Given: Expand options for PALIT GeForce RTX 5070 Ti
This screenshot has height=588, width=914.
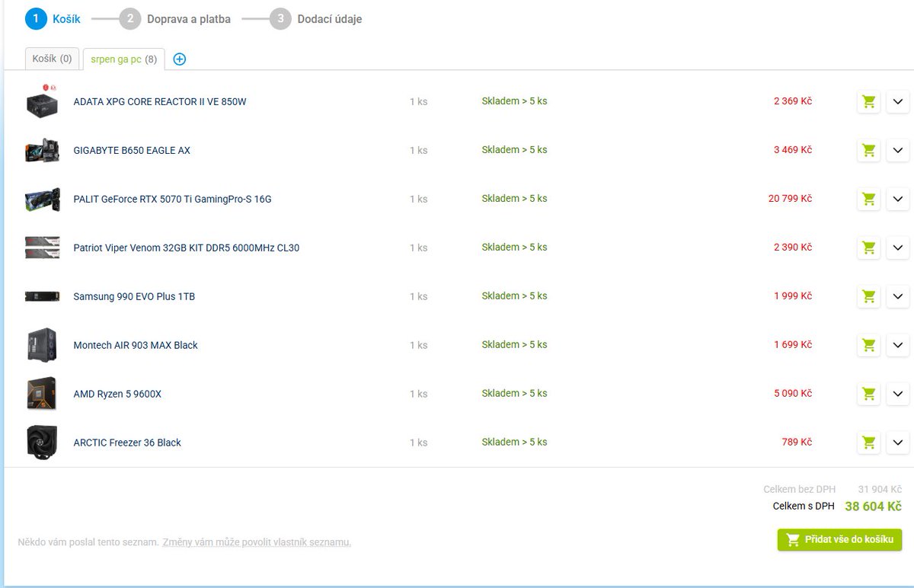Looking at the screenshot, I should [898, 199].
